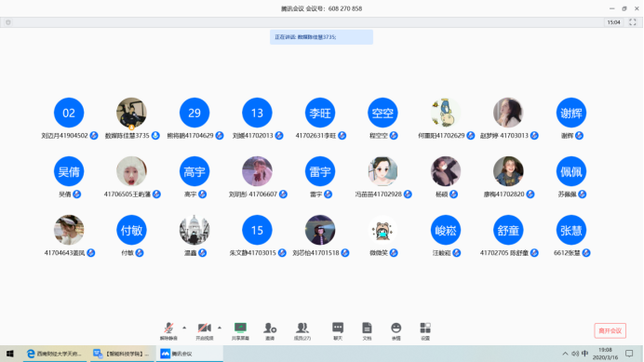Screen dimensions: 644x362
Task: Click the shield security icon at top left
Action: pyautogui.click(x=8, y=22)
